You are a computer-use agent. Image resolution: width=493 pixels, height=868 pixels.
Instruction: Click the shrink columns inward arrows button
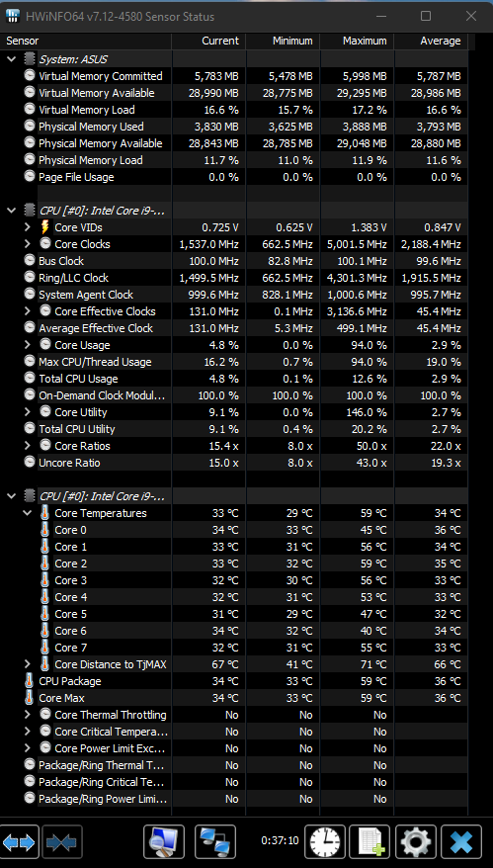62,842
